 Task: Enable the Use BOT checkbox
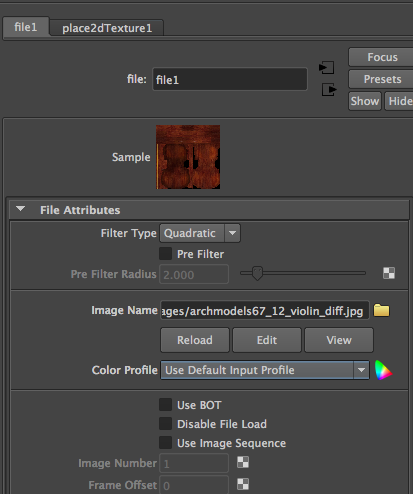[x=165, y=405]
